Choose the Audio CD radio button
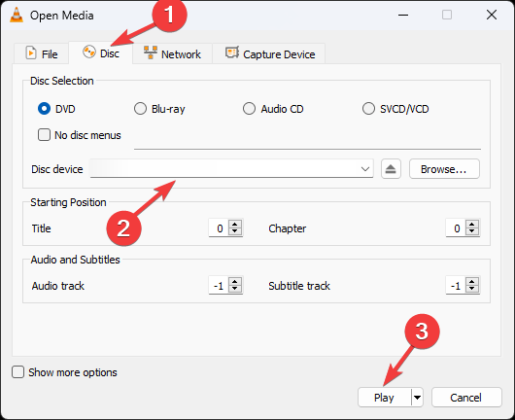 click(x=249, y=109)
